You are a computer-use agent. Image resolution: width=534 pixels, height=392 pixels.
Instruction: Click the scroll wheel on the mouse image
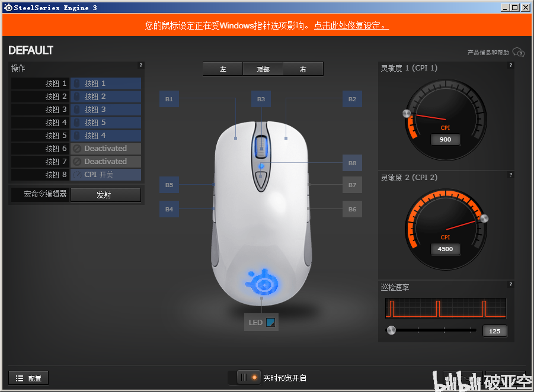pos(261,147)
